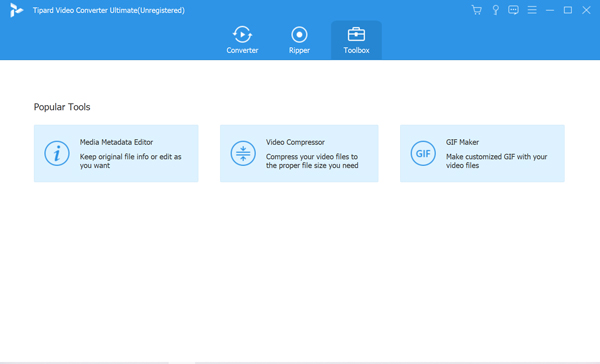Close the Tipard window
The height and width of the screenshot is (364, 600).
coord(586,10)
